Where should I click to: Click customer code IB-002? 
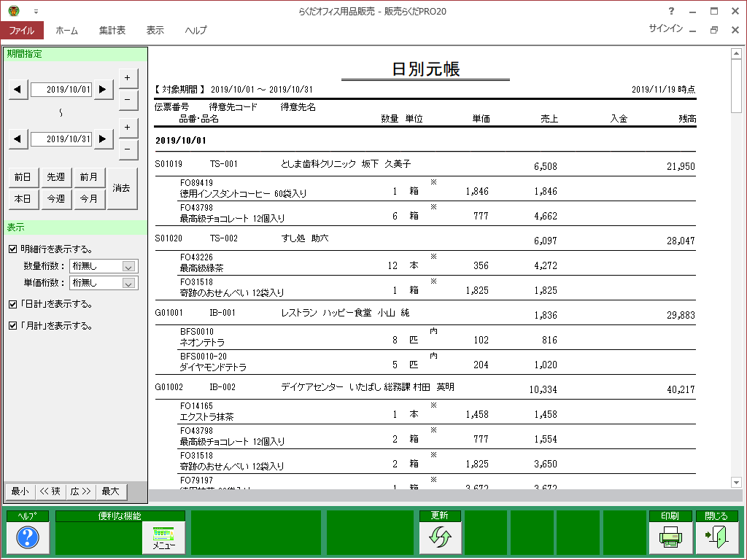pyautogui.click(x=222, y=386)
